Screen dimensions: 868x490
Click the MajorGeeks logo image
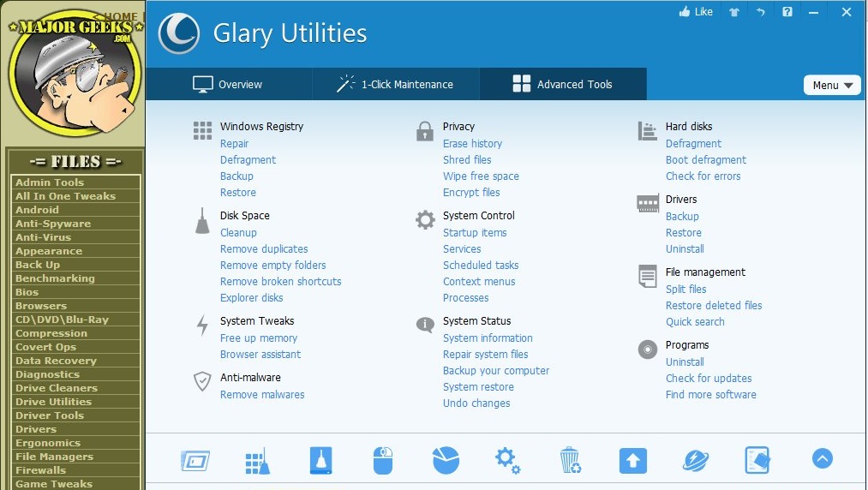pos(75,73)
